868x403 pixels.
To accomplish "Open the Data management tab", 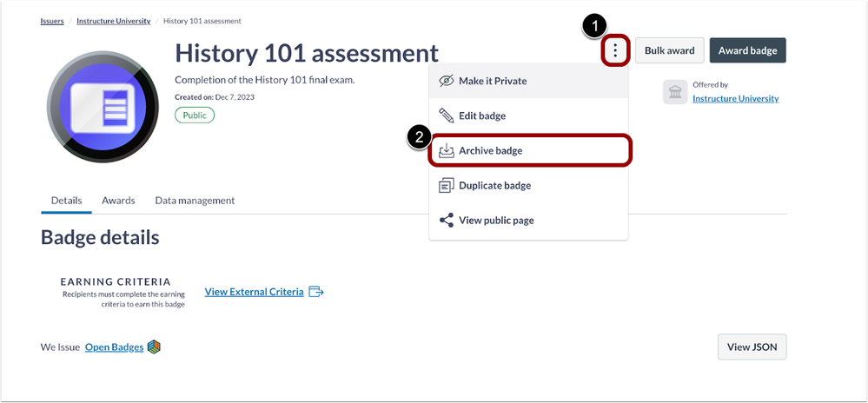I will tap(195, 201).
